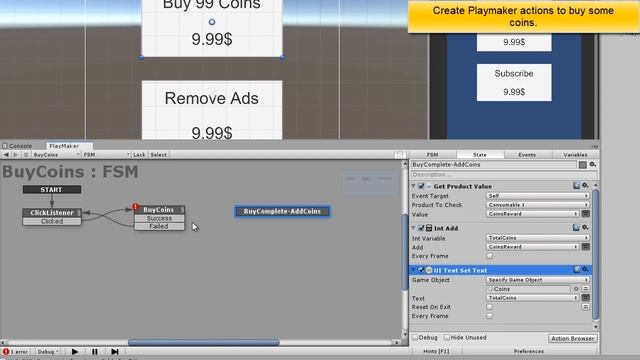Open Int Add help icon
Image resolution: width=640 pixels, height=360 pixels.
[576, 228]
